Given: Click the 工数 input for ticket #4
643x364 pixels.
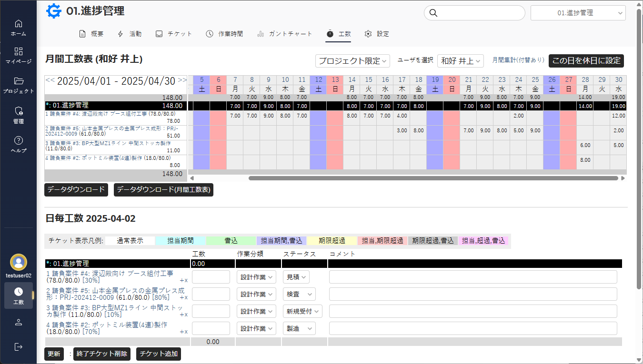Looking at the screenshot, I should point(211,277).
